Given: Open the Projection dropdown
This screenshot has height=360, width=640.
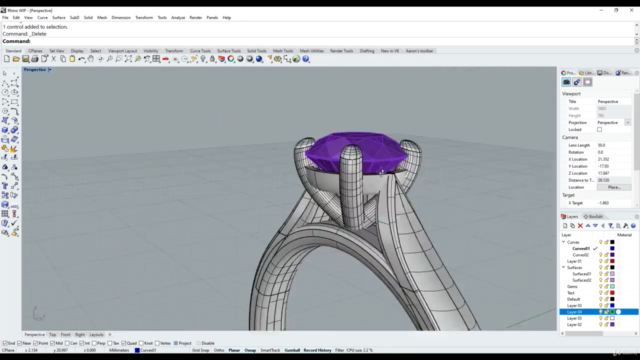Looking at the screenshot, I should (x=627, y=122).
